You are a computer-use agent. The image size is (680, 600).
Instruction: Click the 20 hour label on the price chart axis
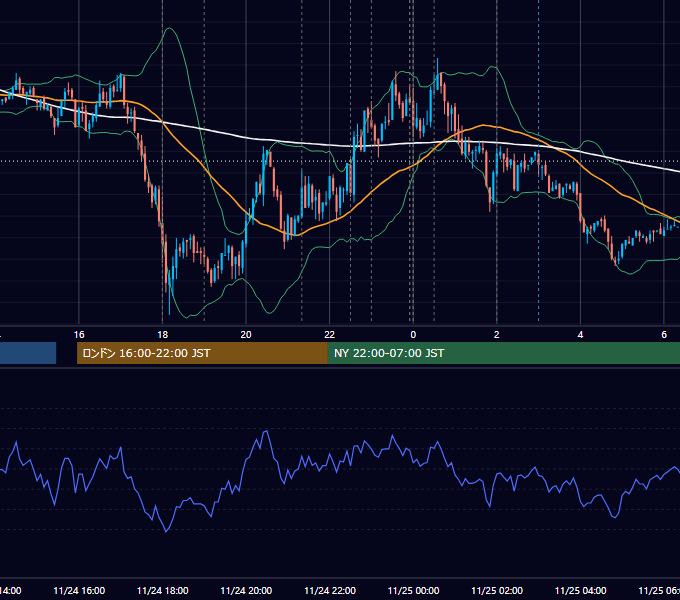point(246,335)
